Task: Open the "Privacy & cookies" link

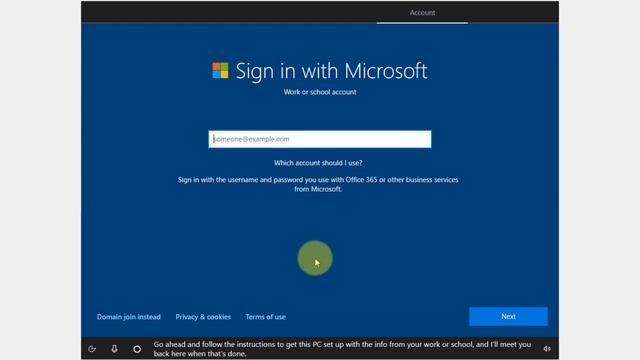Action: coord(203,317)
